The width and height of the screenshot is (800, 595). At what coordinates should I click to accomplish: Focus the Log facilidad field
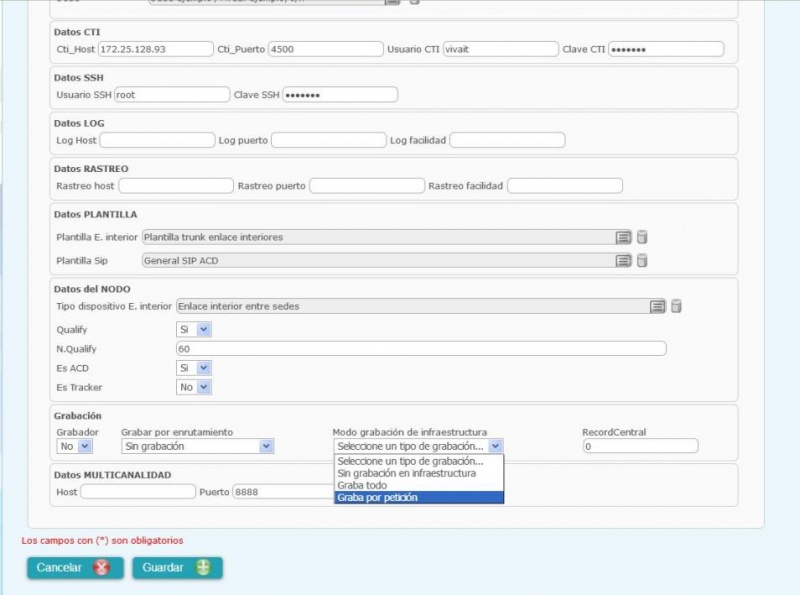[508, 140]
